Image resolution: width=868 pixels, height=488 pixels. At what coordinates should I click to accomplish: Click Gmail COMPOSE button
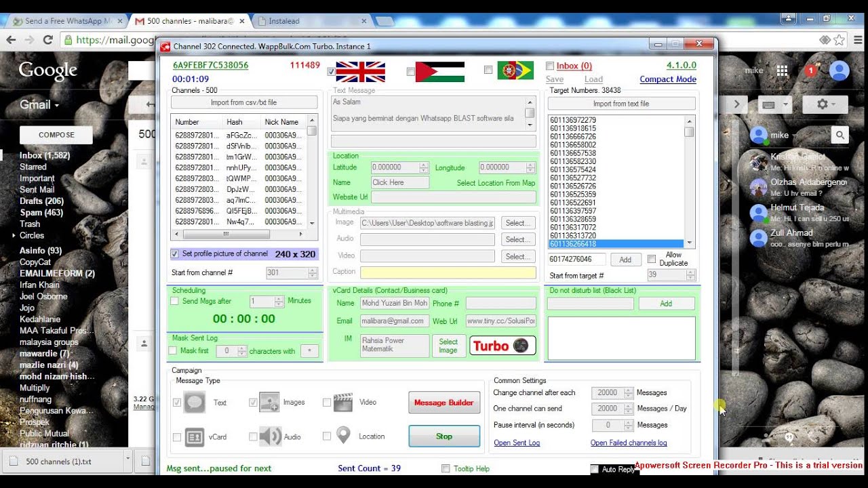coord(56,135)
